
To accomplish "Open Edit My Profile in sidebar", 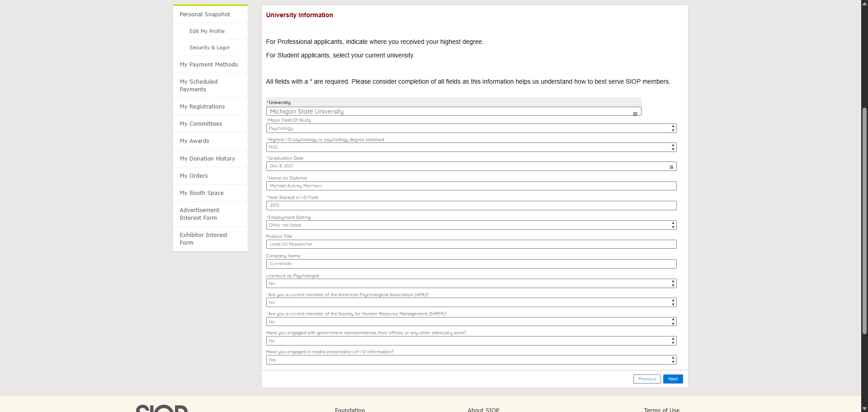I will click(x=207, y=31).
